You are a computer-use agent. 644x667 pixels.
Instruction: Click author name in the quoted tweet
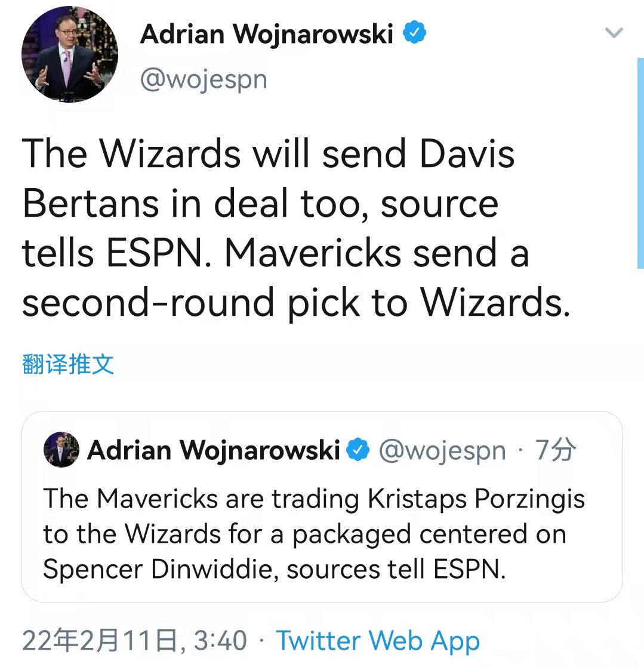[214, 450]
